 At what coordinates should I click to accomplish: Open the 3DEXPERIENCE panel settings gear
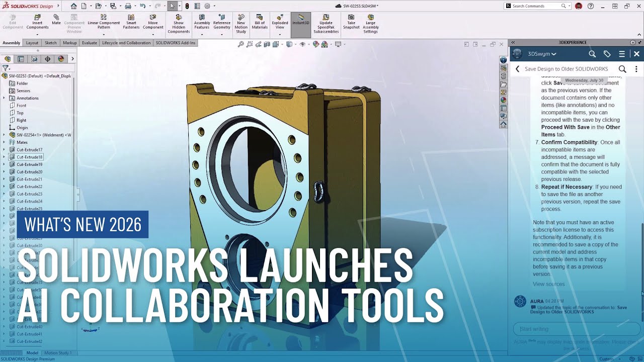point(633,43)
